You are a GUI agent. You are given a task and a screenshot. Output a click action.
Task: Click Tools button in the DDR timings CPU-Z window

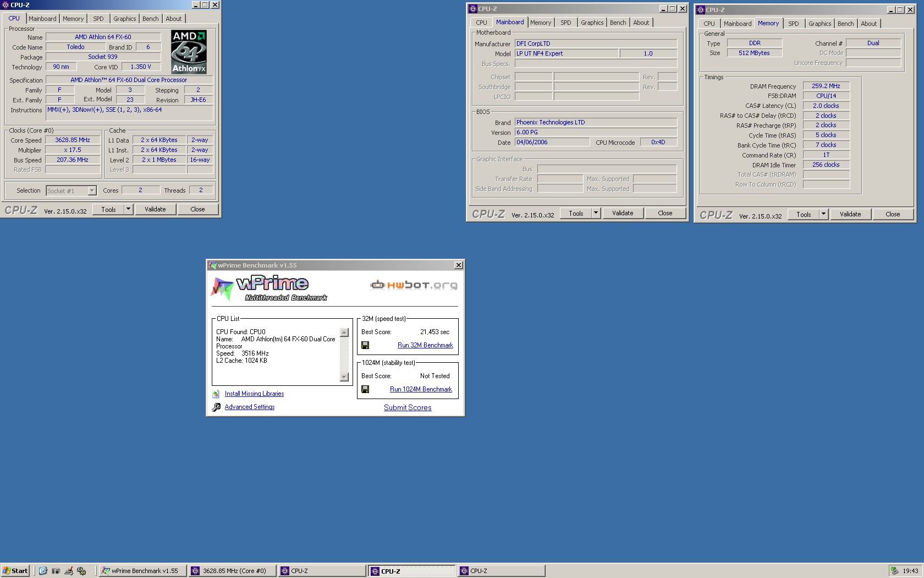(x=804, y=214)
